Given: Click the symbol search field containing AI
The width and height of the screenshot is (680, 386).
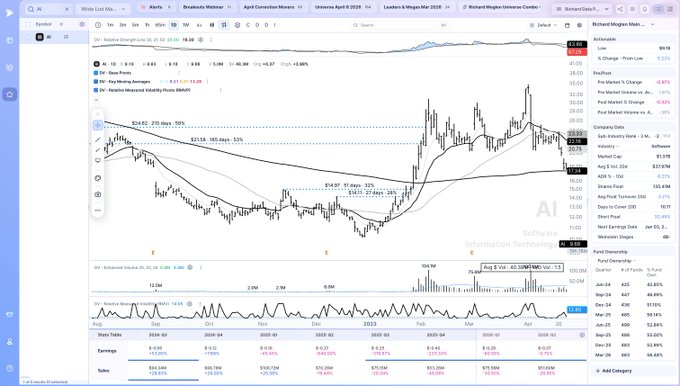Looking at the screenshot, I should tap(48, 9).
